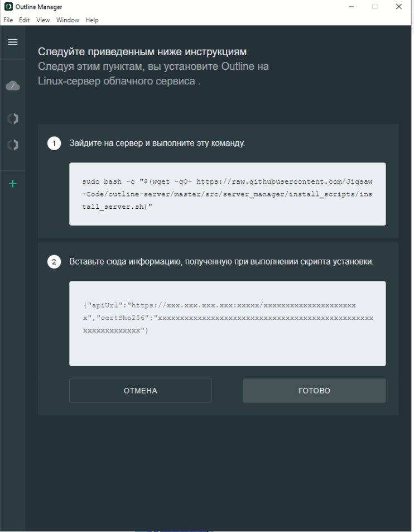Open the Edit menu
Viewport: 414px width, 532px height.
(x=24, y=20)
